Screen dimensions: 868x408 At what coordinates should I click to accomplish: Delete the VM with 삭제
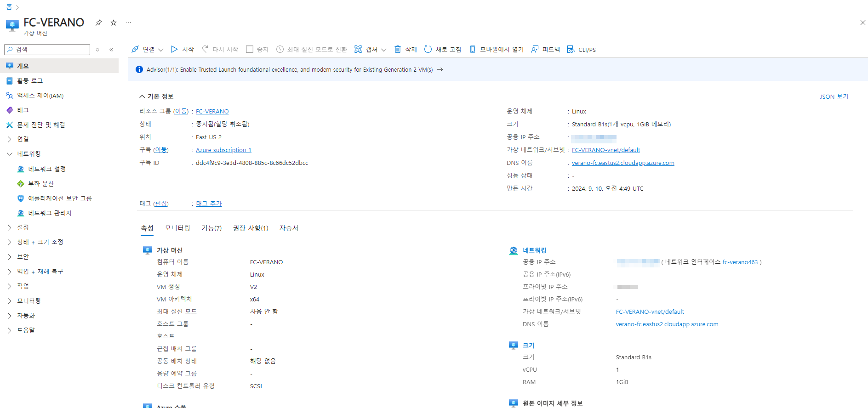point(405,50)
